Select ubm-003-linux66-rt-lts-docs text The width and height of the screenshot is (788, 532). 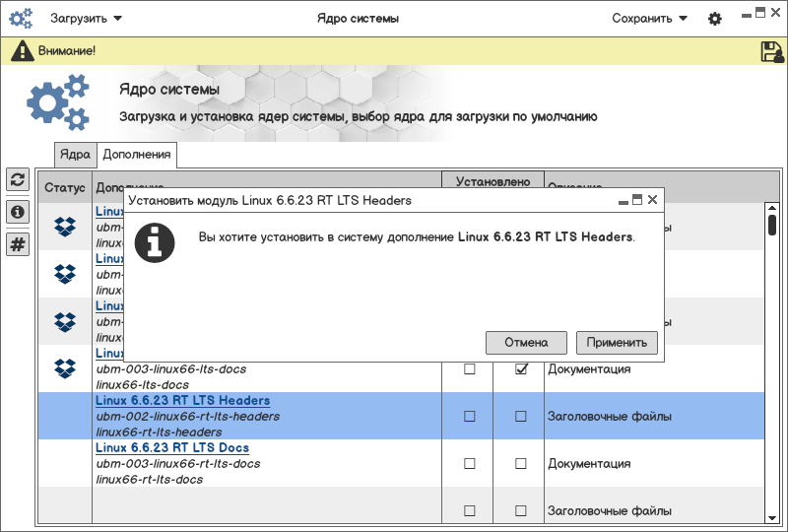tap(178, 464)
